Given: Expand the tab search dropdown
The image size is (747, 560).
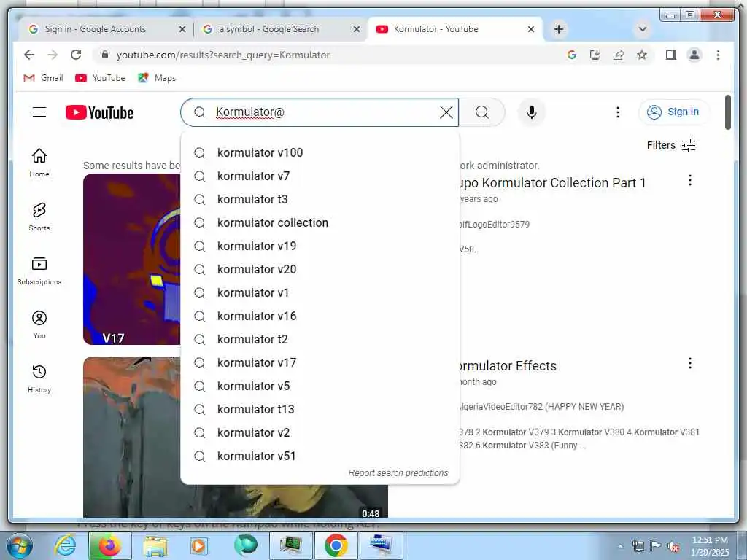Looking at the screenshot, I should click(642, 29).
